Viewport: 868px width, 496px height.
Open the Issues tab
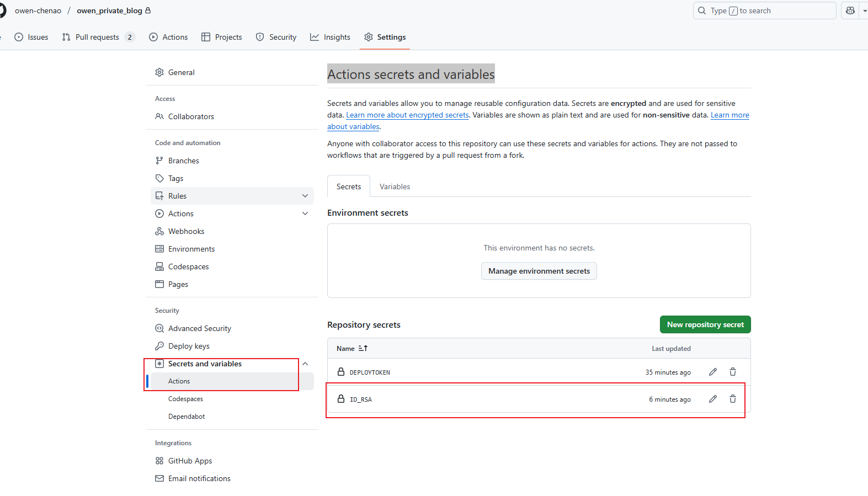coord(31,37)
